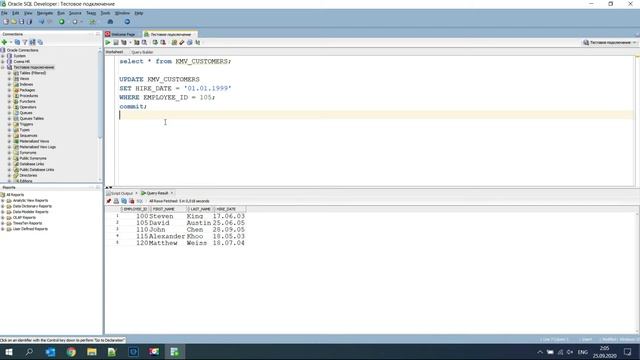
Task: Open the Navigate menu
Action: pos(45,13)
